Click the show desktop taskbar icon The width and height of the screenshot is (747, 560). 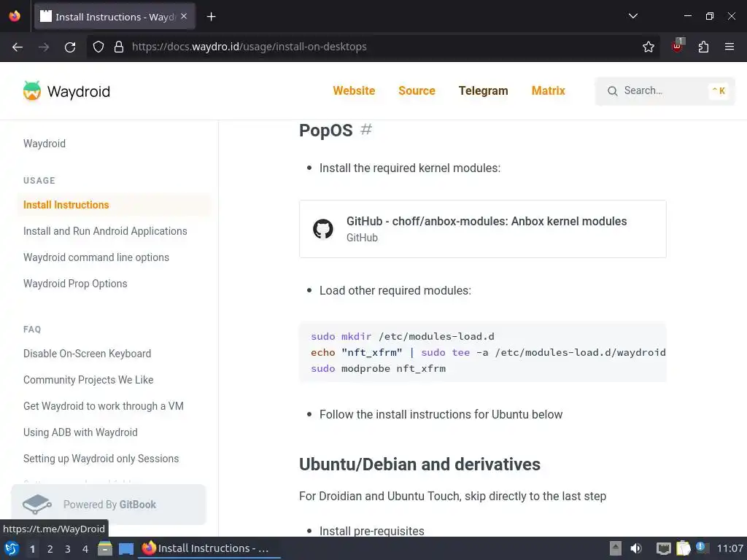coord(125,548)
